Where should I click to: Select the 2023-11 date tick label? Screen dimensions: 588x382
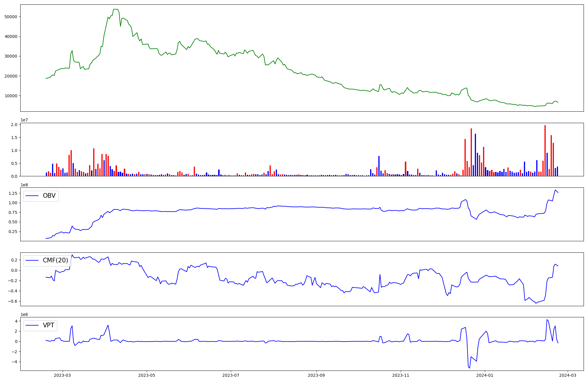coord(401,375)
